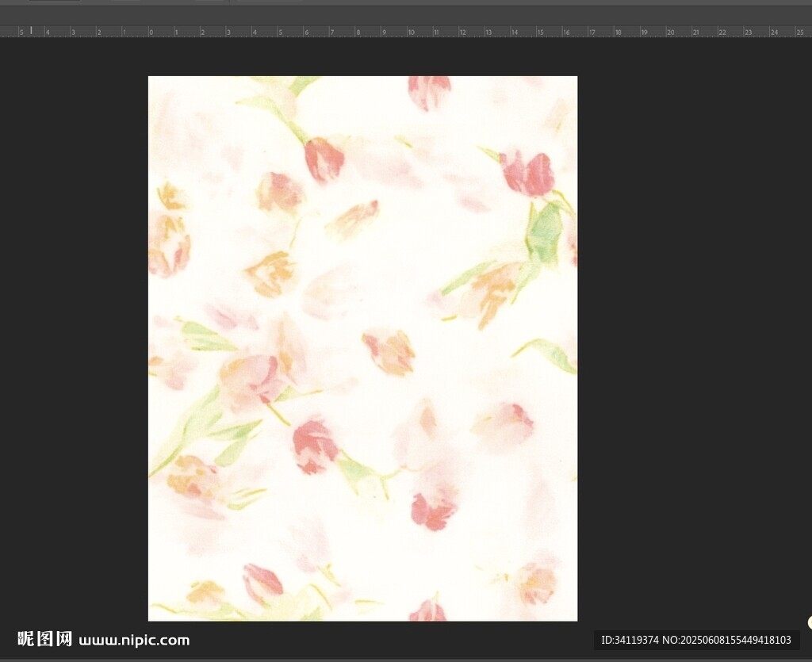Screen dimensions: 812x662
Task: Click the ruler mark labeled 10
Action: [411, 32]
